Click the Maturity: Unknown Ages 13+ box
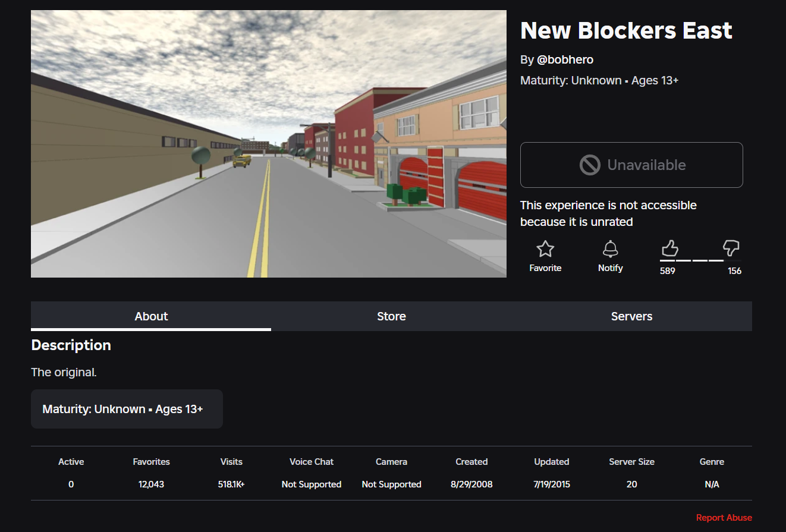The width and height of the screenshot is (786, 532). [127, 409]
